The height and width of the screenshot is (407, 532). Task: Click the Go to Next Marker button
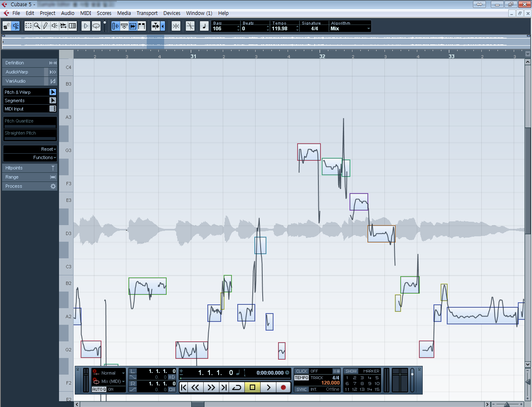coord(224,387)
